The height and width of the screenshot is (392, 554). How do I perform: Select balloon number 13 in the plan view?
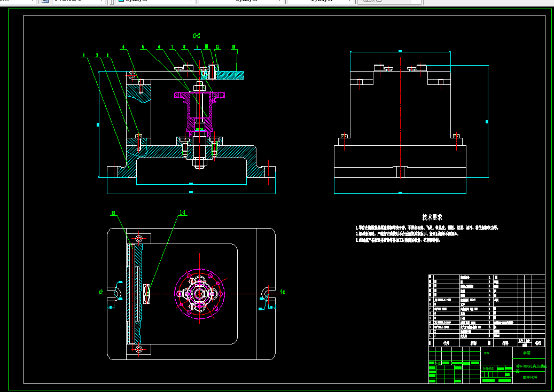coord(113,213)
